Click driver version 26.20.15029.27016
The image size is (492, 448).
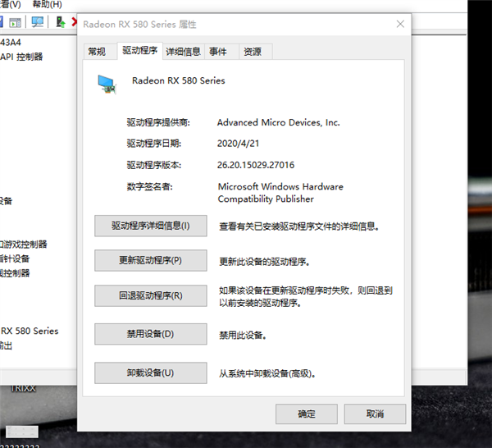click(x=256, y=165)
